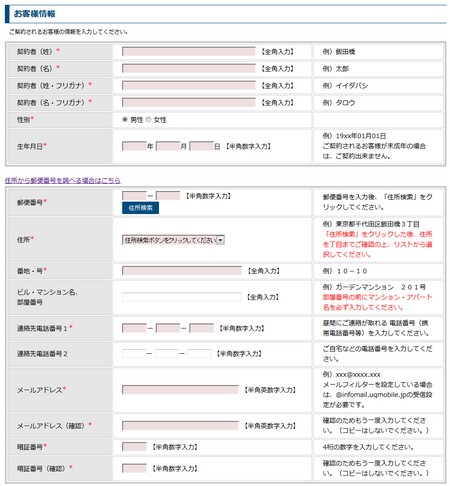Focus the 暗証番号 PIN field
The height and width of the screenshot is (486, 450).
(x=134, y=447)
